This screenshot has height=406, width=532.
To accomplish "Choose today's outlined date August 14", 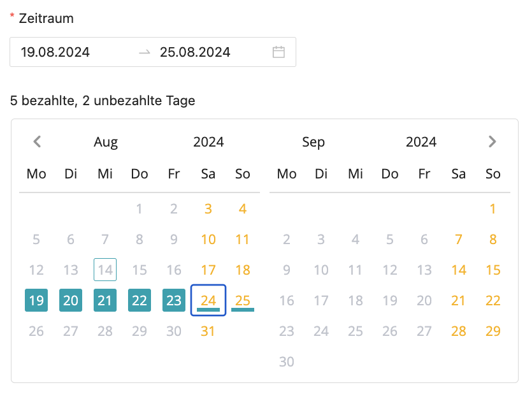I will (105, 270).
